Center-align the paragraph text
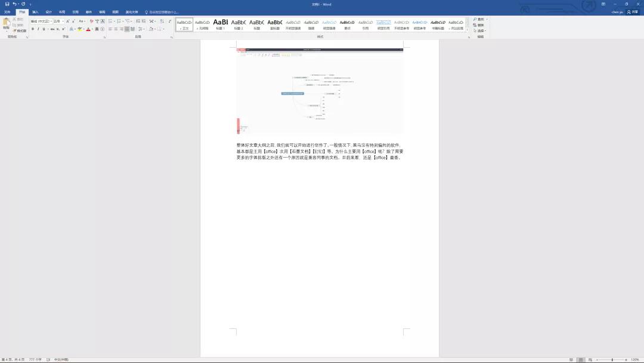The image size is (644, 363). click(x=116, y=29)
